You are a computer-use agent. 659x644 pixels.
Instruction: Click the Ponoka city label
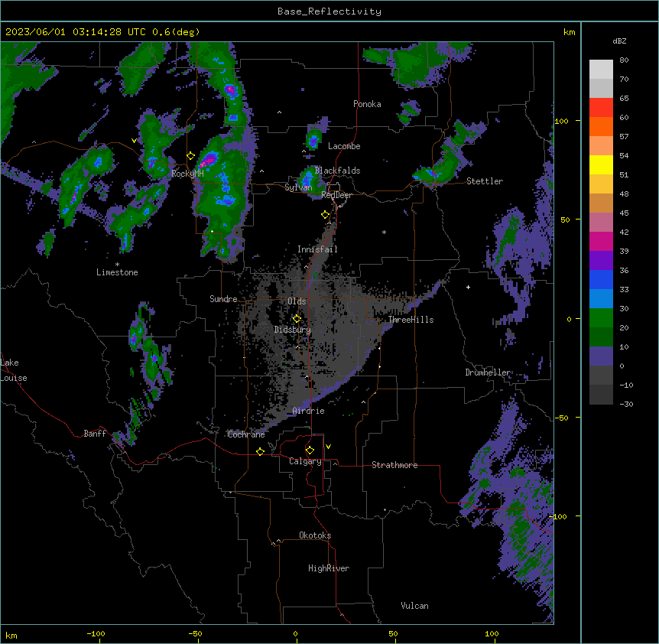click(x=367, y=104)
